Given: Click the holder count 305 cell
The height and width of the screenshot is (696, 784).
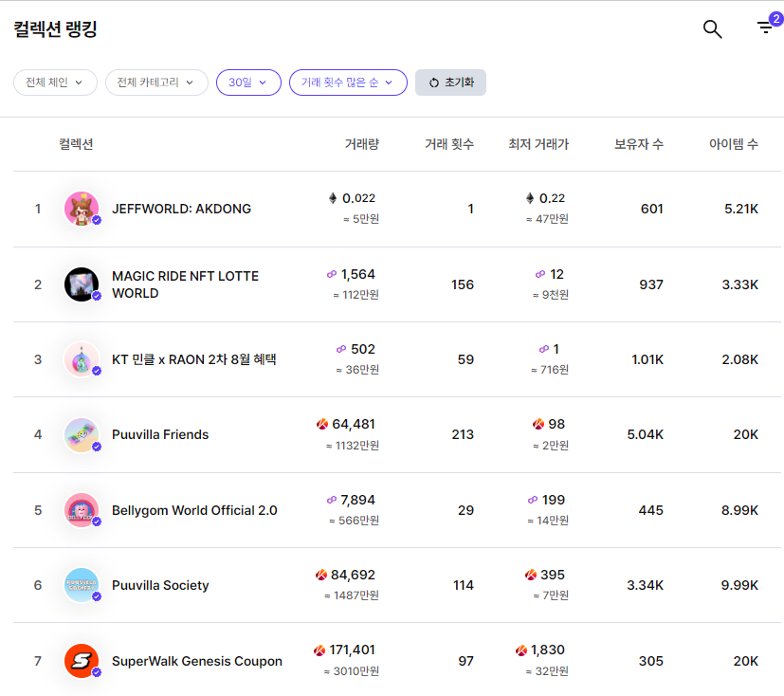Looking at the screenshot, I should pyautogui.click(x=651, y=661).
